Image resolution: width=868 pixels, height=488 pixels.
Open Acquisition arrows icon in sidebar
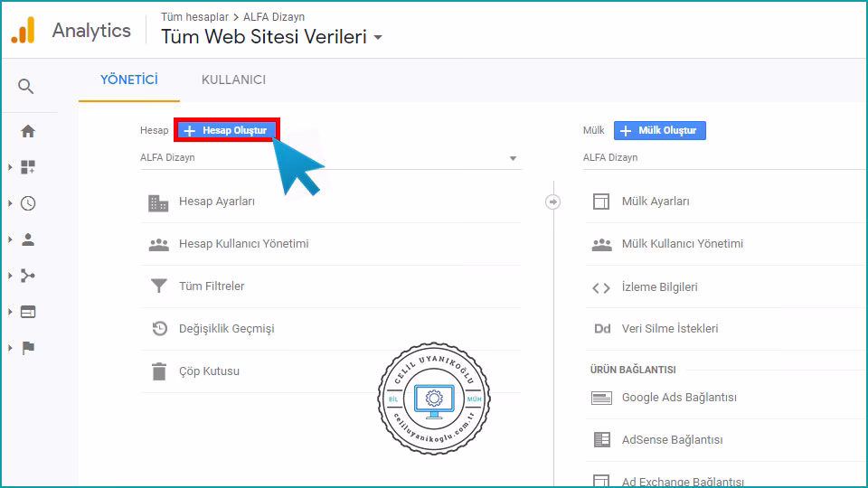[28, 276]
